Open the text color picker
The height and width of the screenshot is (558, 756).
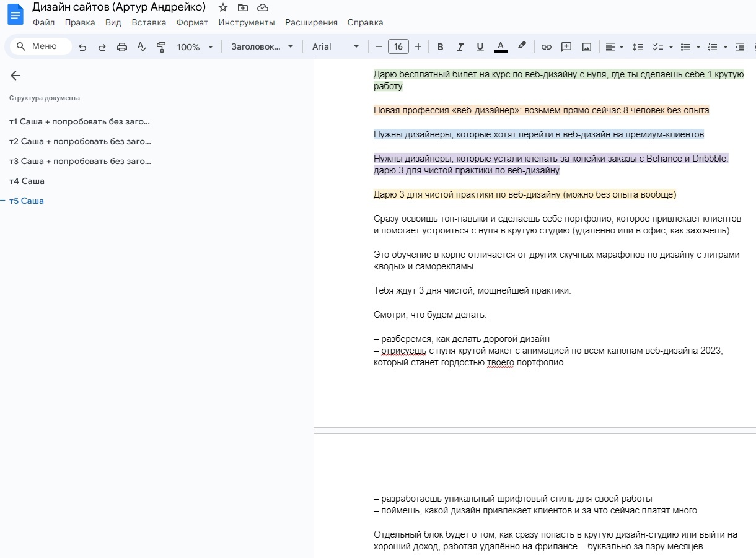[x=500, y=47]
